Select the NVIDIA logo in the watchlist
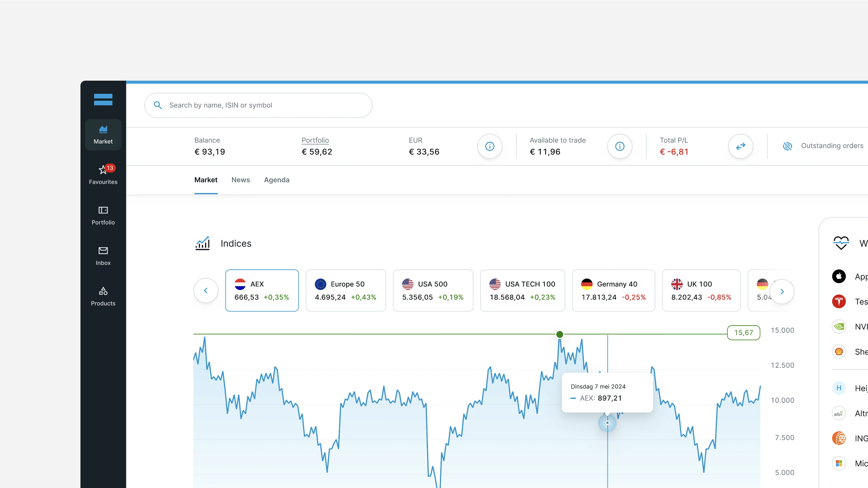Viewport: 868px width, 488px height. [x=839, y=326]
